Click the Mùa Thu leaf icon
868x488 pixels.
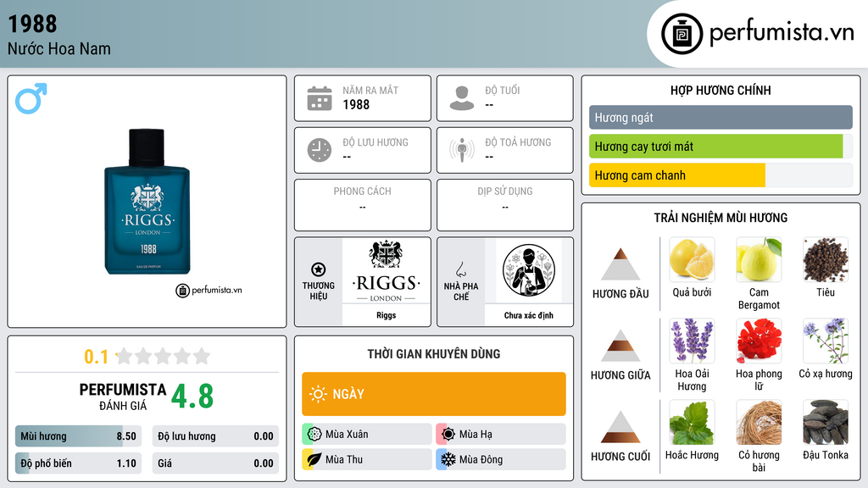(x=314, y=459)
